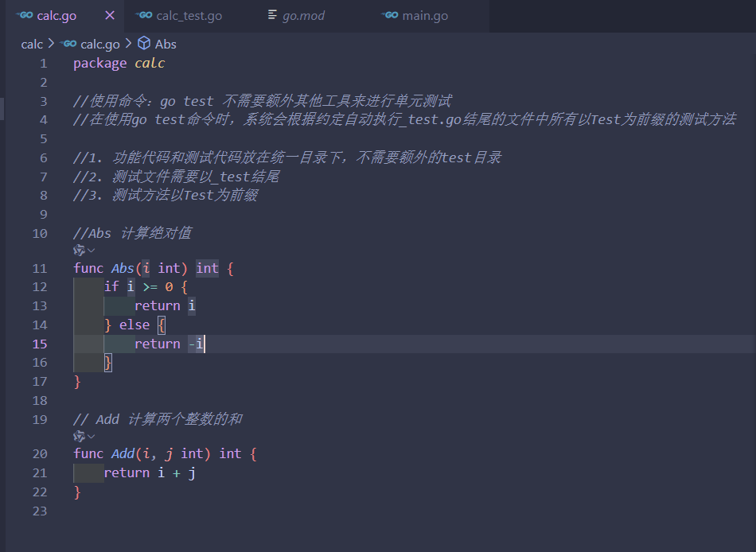
Task: Click comment '//2. 测试文件需要以_test结尾'
Action: [176, 177]
